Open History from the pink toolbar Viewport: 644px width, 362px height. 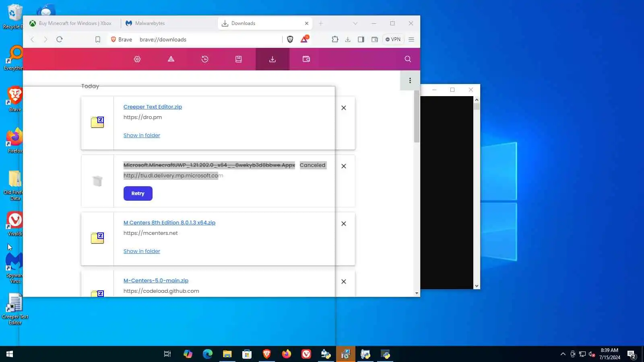205,59
